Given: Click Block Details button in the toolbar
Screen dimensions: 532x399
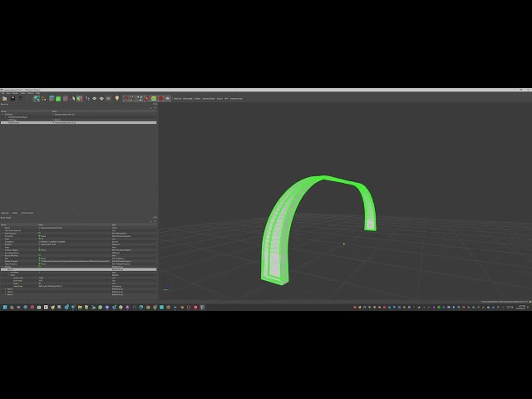Looking at the screenshot, I should click(x=188, y=98).
